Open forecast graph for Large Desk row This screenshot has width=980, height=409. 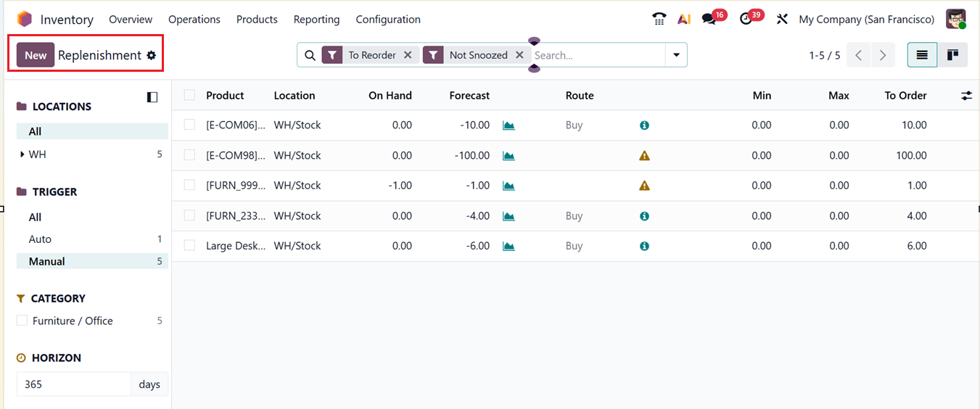[x=508, y=246]
